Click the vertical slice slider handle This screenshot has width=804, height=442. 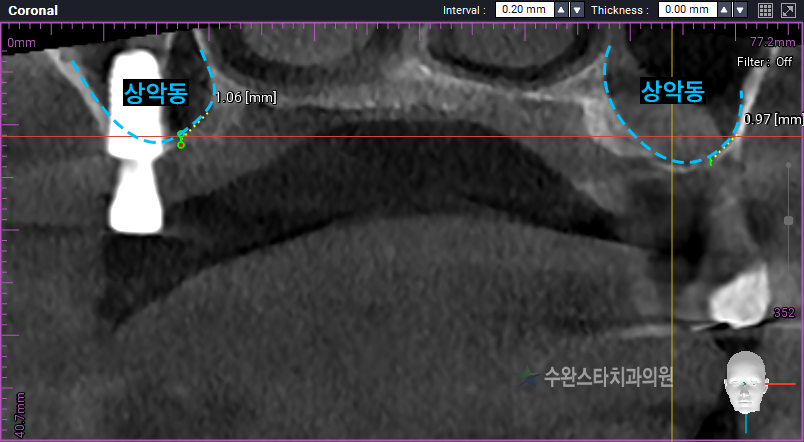[789, 220]
